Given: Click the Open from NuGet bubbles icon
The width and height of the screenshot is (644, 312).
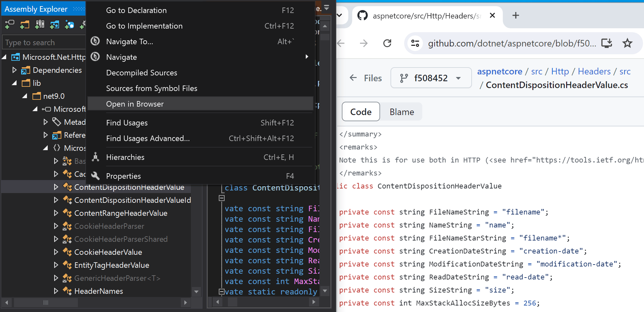Looking at the screenshot, I should (x=69, y=24).
